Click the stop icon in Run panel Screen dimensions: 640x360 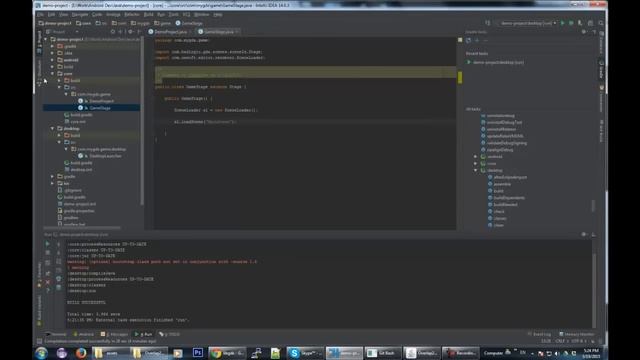(x=48, y=253)
